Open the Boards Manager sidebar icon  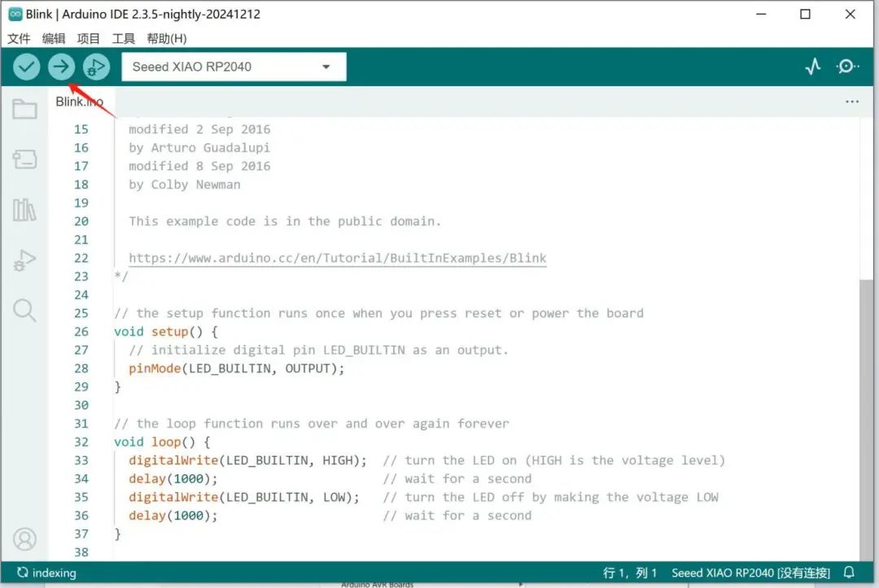coord(24,159)
